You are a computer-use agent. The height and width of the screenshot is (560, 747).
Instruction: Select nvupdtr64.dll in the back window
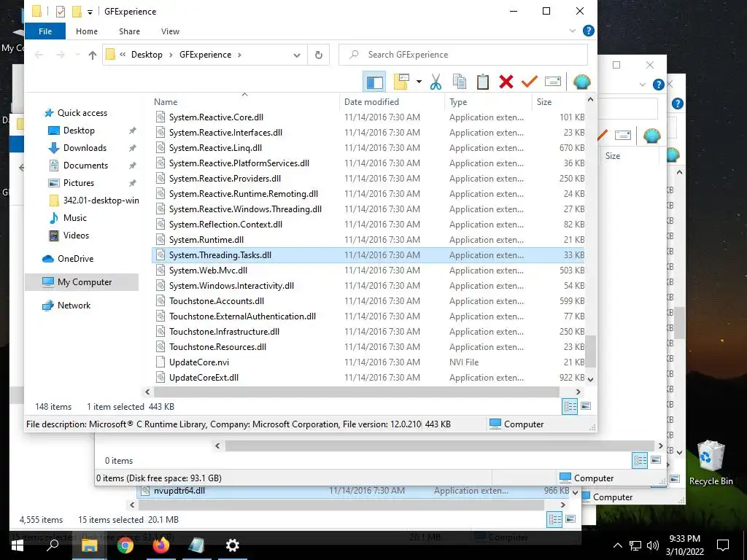point(179,491)
